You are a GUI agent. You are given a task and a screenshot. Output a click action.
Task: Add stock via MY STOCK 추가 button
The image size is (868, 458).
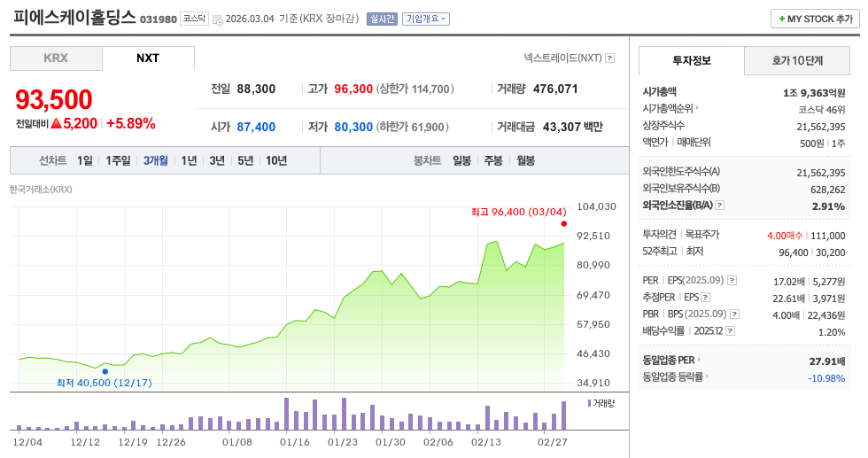coord(815,19)
